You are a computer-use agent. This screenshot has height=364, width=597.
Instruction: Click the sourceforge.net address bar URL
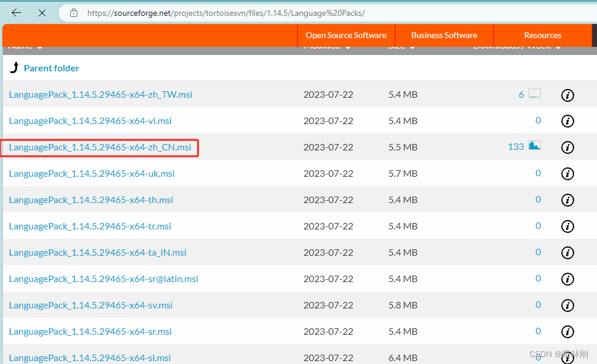coord(226,13)
